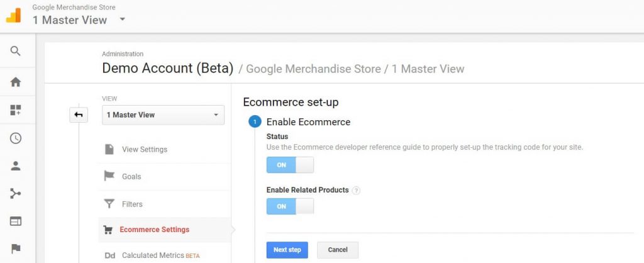Open Audience person icon in sidebar
The image size is (644, 263).
click(x=15, y=165)
